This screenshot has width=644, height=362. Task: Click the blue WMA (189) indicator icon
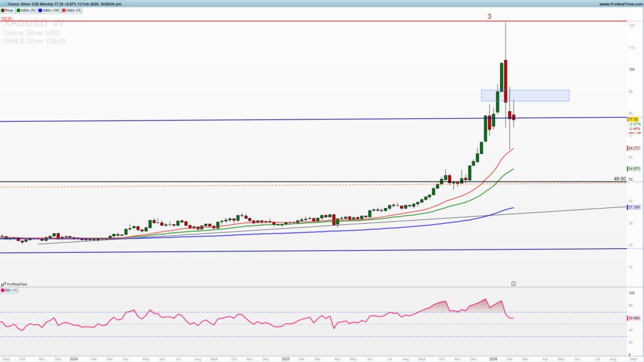40,10
